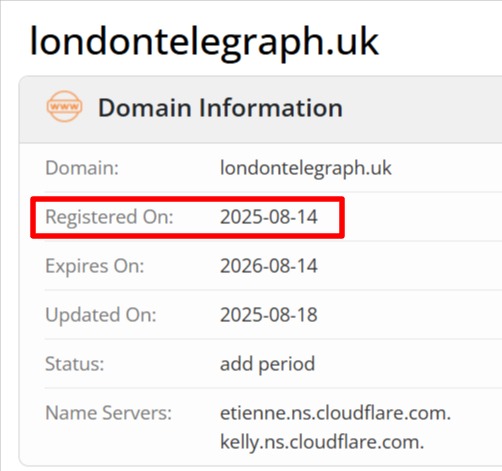The image size is (502, 471).
Task: Click the Domain Information panel header bar
Action: [x=261, y=109]
